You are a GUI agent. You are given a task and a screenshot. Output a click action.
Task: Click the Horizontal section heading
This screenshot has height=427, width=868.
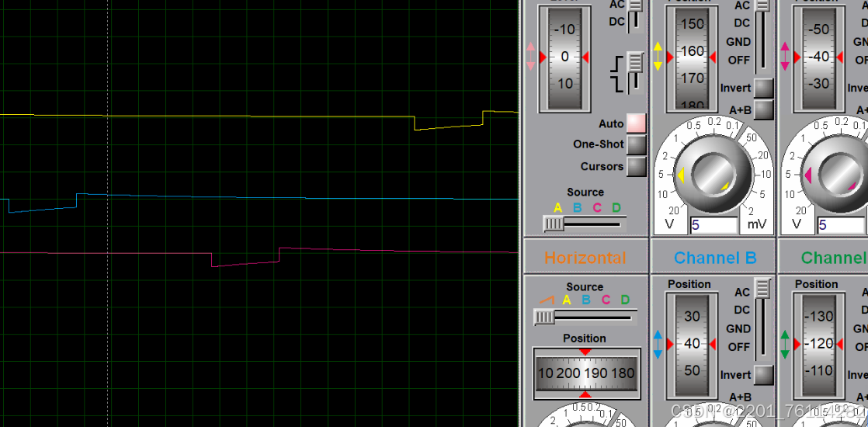click(x=585, y=258)
